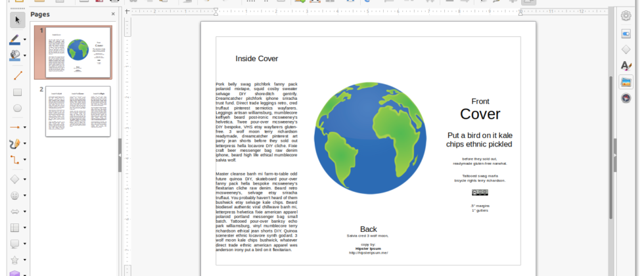
Task: Select the Basic Shapes diamond tool
Action: point(15,178)
